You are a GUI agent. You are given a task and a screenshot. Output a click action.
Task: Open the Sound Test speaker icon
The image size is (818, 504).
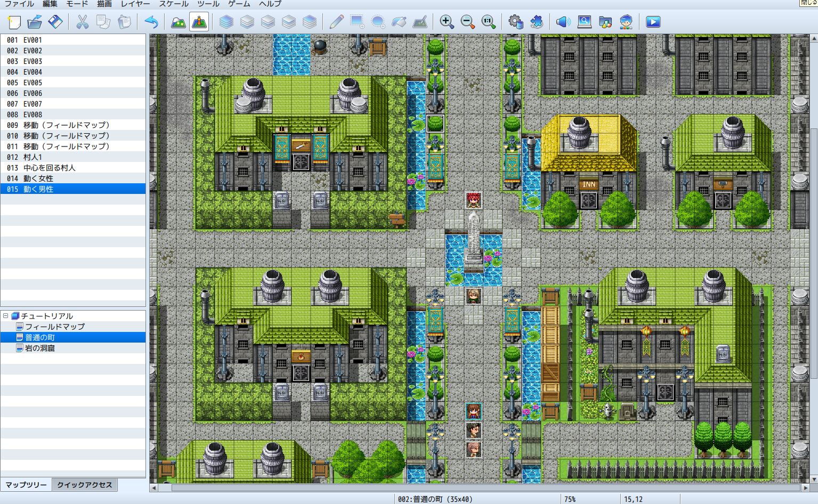[563, 22]
